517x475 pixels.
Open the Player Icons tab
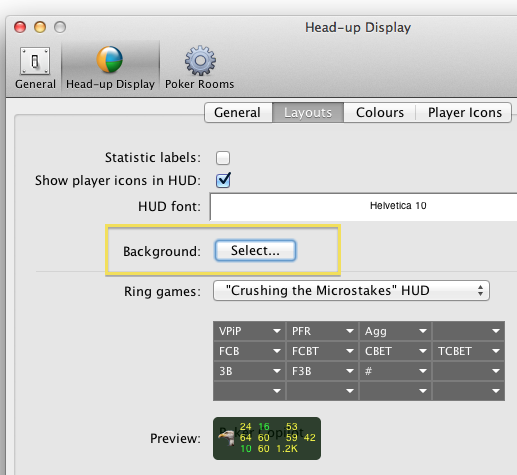pyautogui.click(x=464, y=113)
